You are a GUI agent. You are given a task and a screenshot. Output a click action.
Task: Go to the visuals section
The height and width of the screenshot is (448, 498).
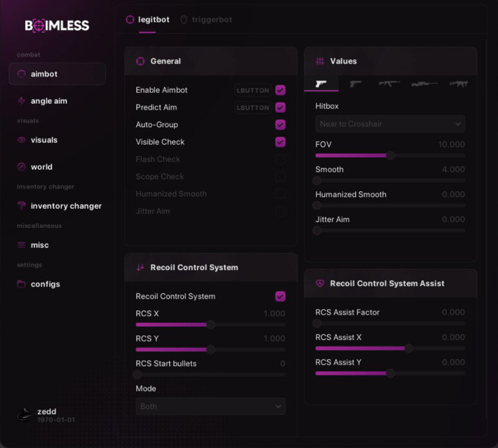(x=57, y=140)
